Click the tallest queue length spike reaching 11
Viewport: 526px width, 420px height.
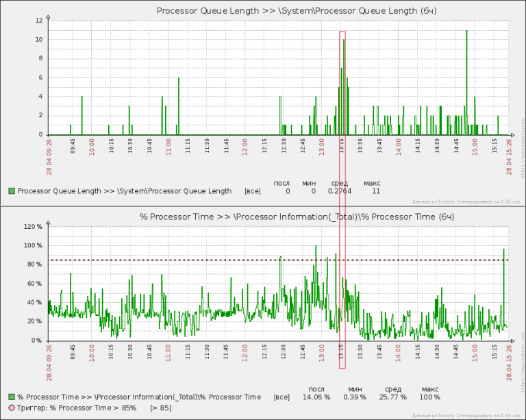tap(466, 82)
